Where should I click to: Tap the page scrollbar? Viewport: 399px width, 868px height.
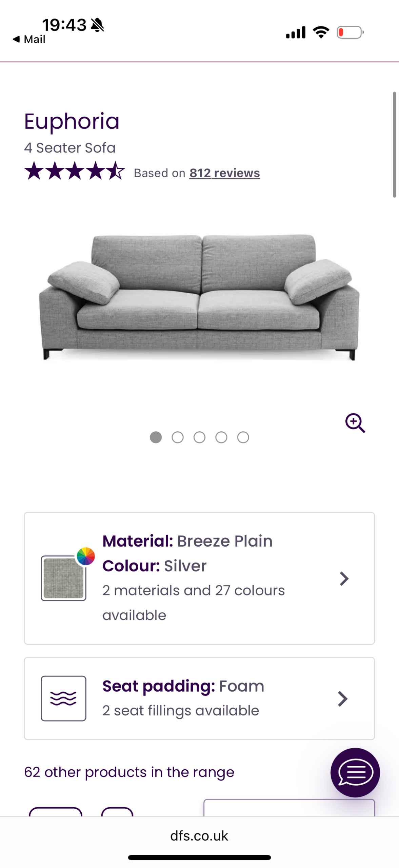(394, 144)
